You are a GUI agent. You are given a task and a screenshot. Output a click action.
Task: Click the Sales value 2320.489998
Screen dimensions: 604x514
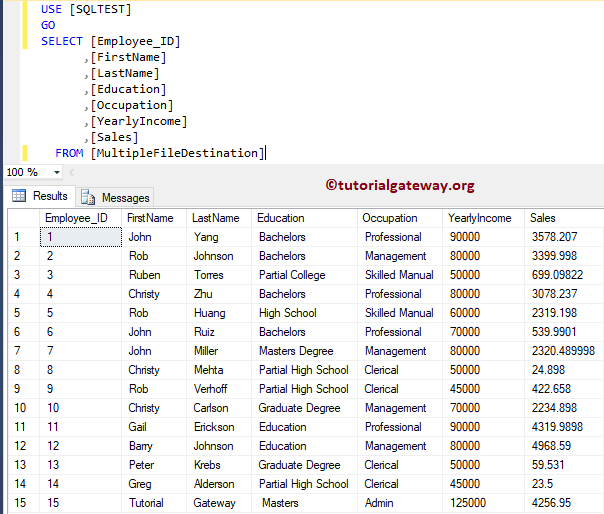coord(563,351)
